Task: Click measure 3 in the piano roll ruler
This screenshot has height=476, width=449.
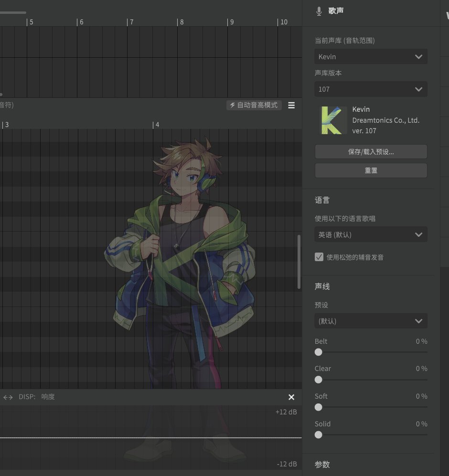Action: pyautogui.click(x=7, y=125)
